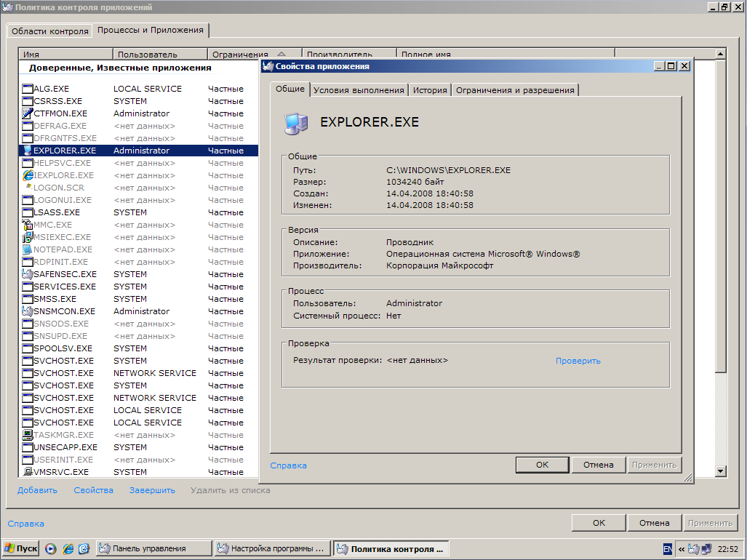The width and height of the screenshot is (747, 560).
Task: Switch to the Области контроля tab
Action: click(50, 31)
